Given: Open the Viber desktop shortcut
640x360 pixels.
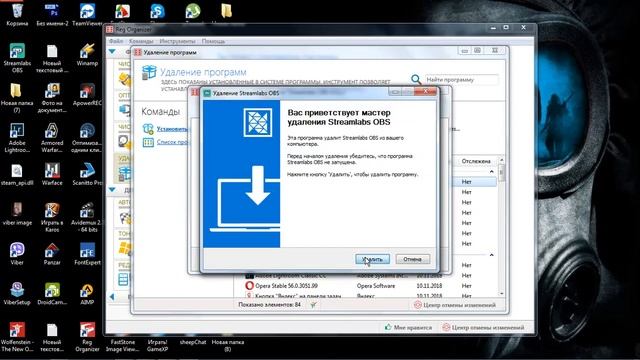Looking at the screenshot, I should point(17,254).
